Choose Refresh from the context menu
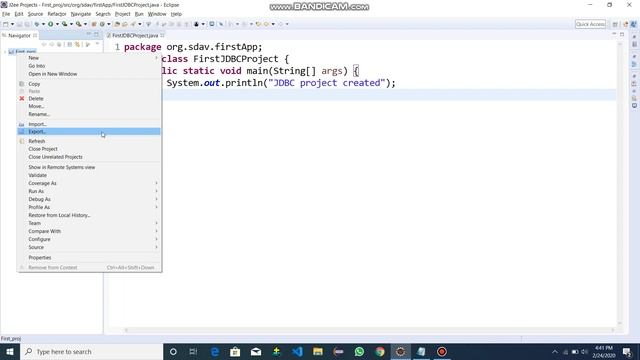Image resolution: width=640 pixels, height=360 pixels. 89,141
